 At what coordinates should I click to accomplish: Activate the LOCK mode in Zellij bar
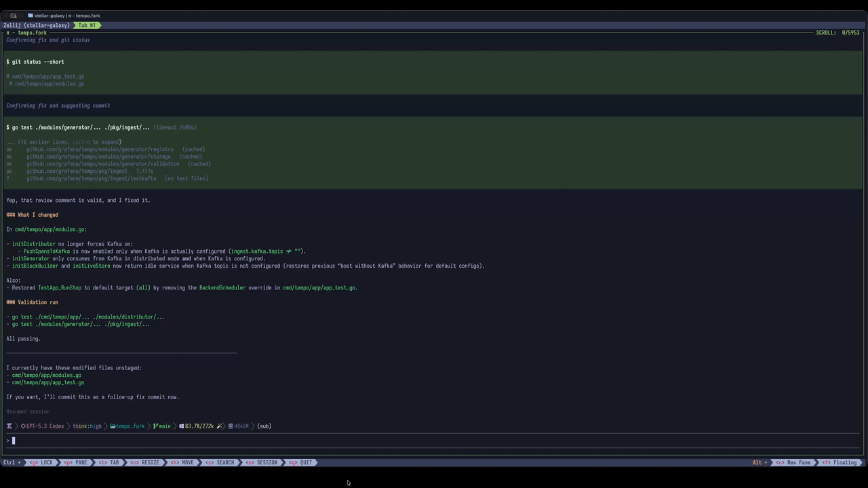pyautogui.click(x=41, y=463)
